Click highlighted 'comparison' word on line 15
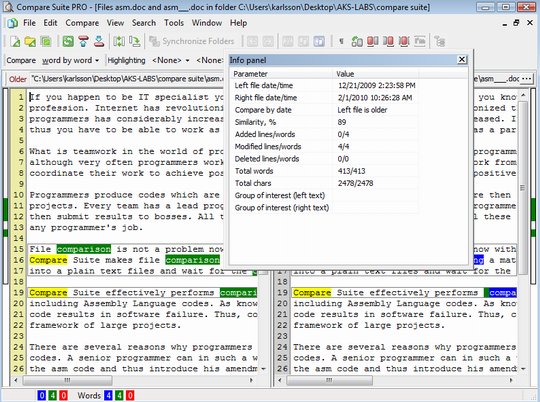The width and height of the screenshot is (540, 402). point(84,249)
